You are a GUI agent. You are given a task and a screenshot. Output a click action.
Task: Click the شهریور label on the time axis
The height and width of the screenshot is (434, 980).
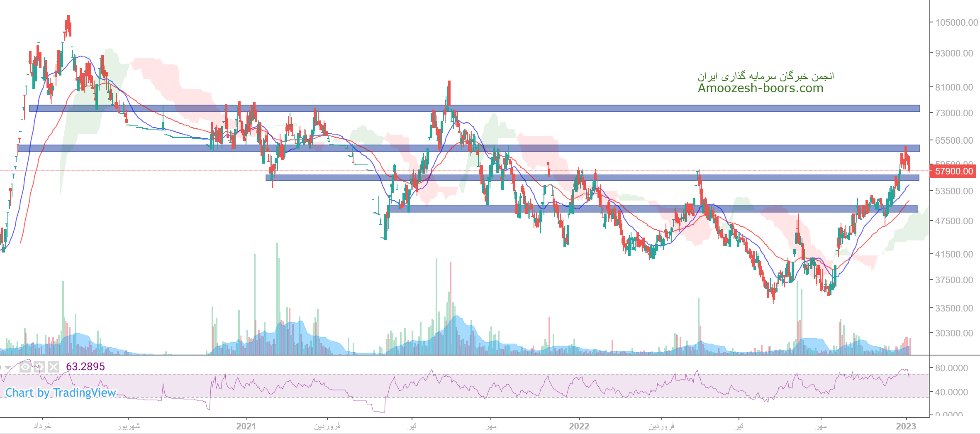(128, 426)
